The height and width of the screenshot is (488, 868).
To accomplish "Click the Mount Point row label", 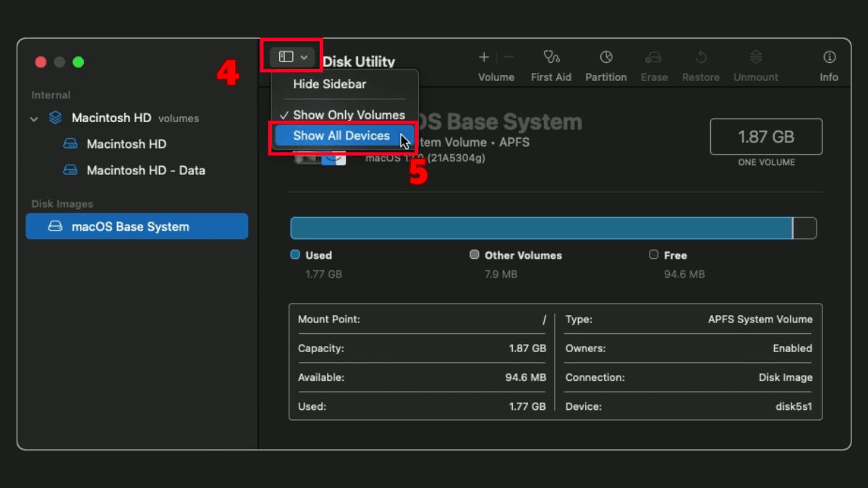I will click(x=329, y=319).
